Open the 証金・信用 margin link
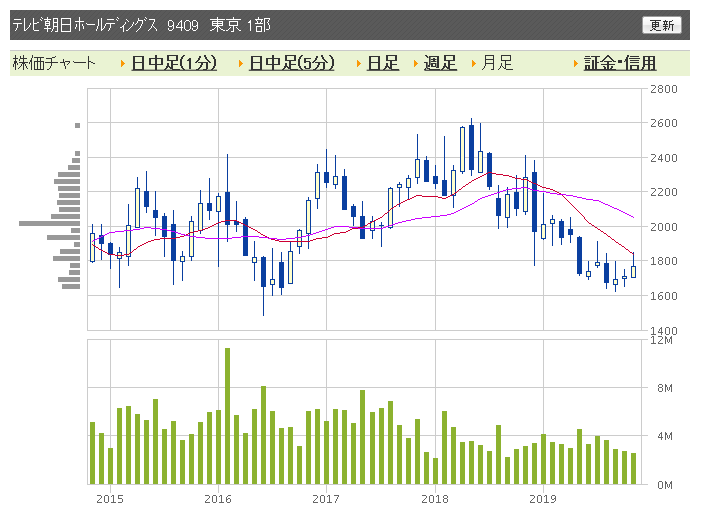The height and width of the screenshot is (525, 706). 620,63
